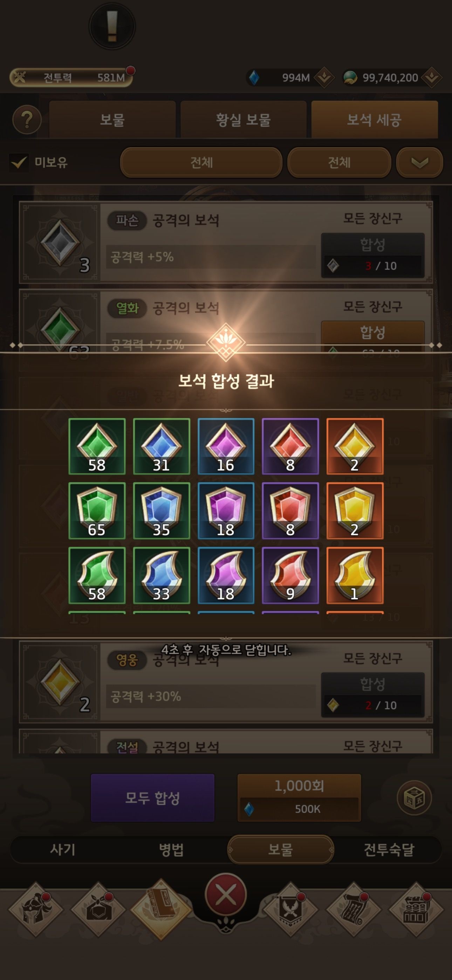
Task: Tap the dice icon beside 1,000회
Action: click(414, 797)
